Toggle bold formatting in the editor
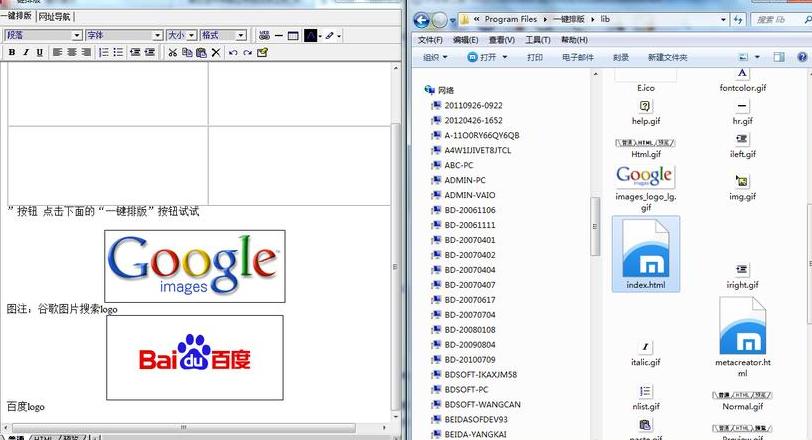 [12, 52]
